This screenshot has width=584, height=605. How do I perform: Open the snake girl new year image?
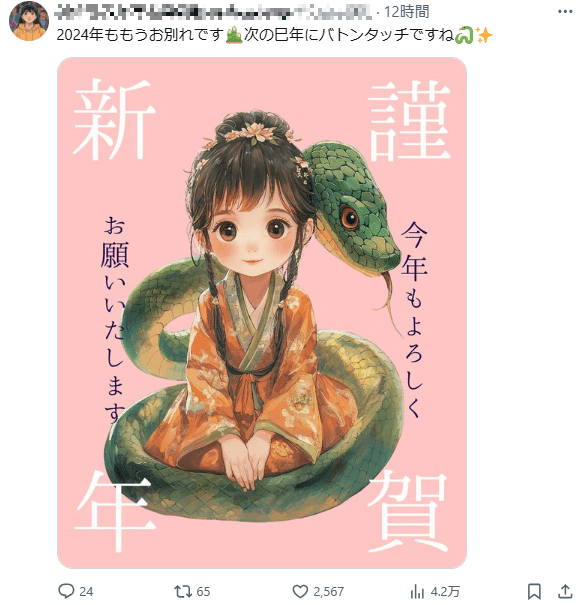262,313
